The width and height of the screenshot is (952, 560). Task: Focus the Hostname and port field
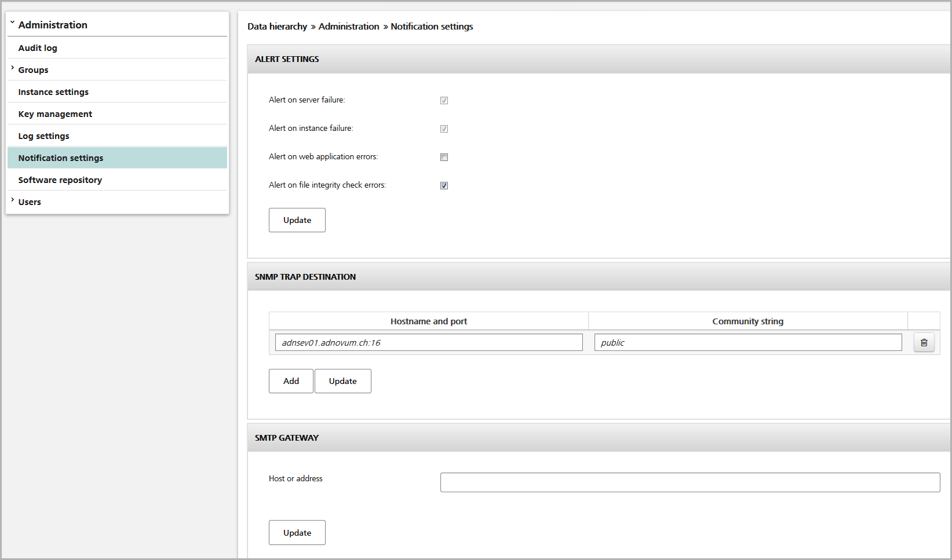[x=429, y=342]
